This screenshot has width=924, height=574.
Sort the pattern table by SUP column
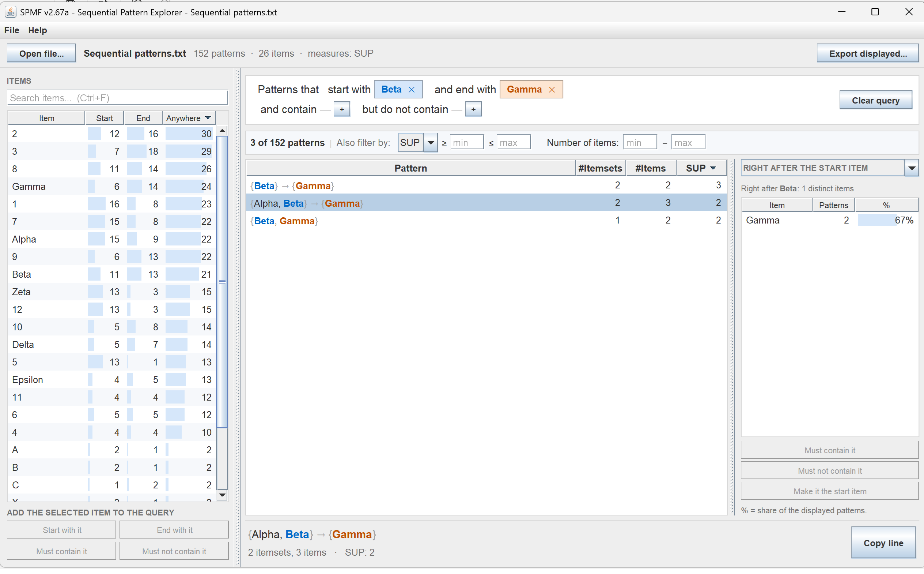[701, 168]
